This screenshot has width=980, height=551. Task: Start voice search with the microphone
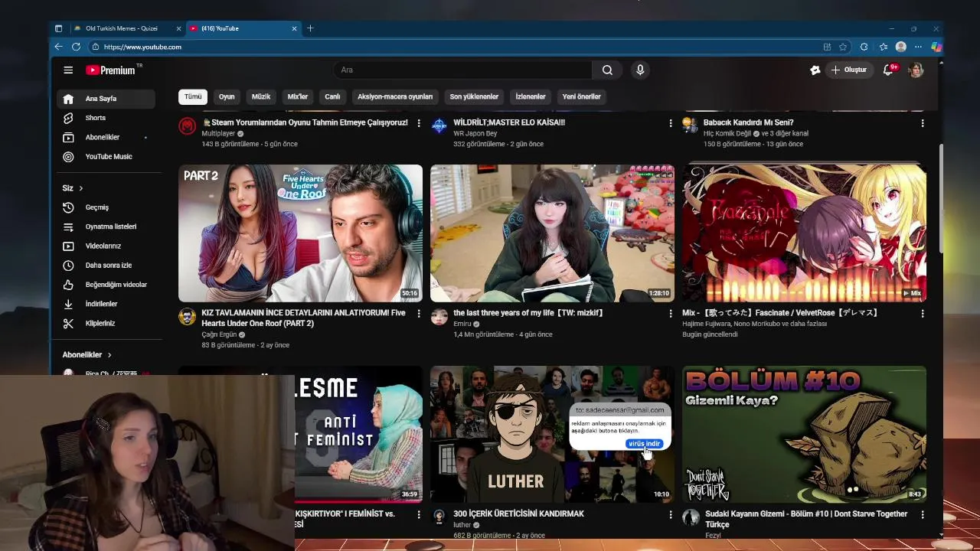pos(640,70)
